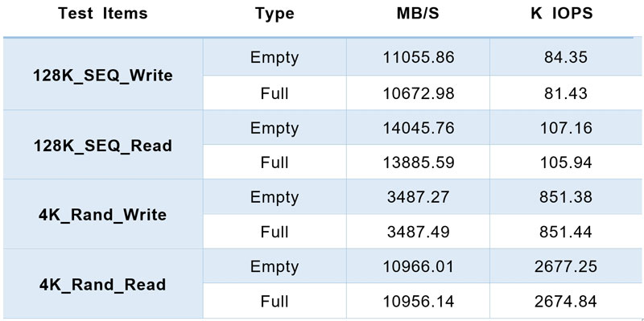Screen dimensions: 644x321
Task: Click the 13885.59 MB/S cell
Action: (x=419, y=163)
